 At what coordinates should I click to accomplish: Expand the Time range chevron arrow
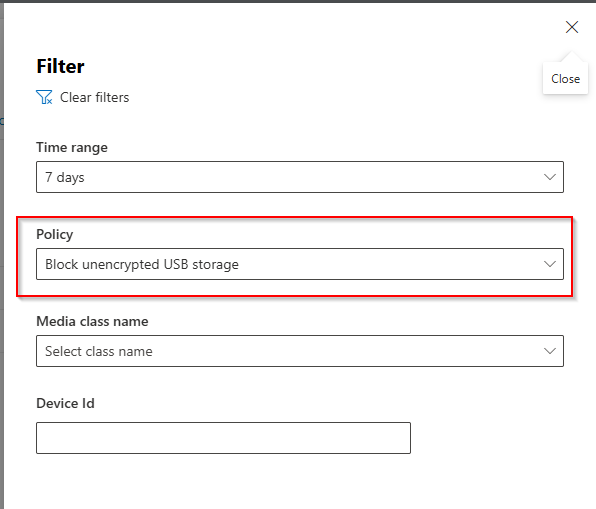[x=550, y=177]
